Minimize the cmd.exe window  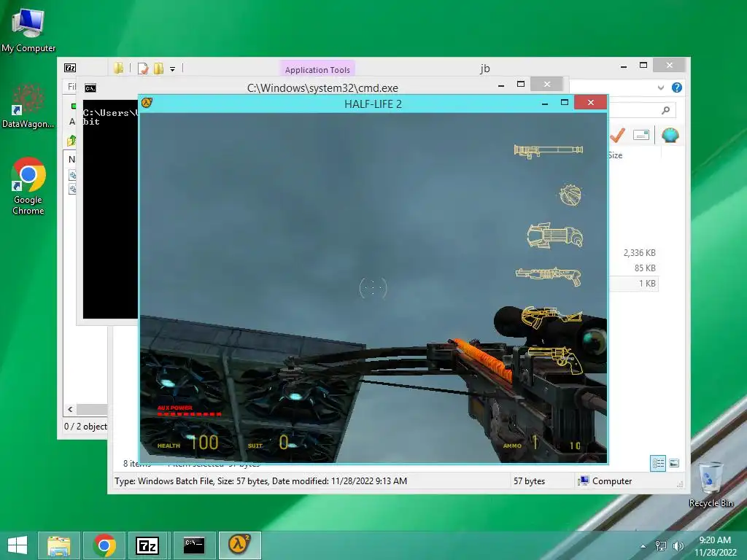click(x=500, y=85)
